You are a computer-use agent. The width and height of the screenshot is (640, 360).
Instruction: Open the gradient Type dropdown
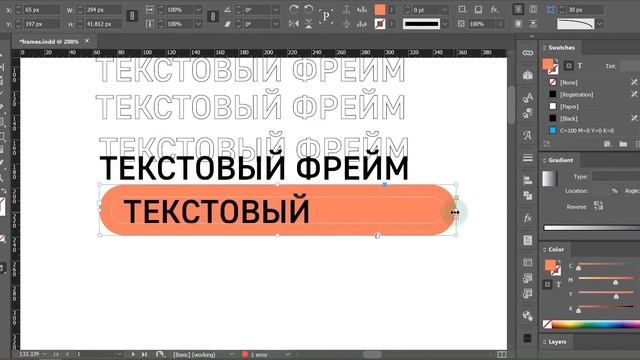[616, 176]
